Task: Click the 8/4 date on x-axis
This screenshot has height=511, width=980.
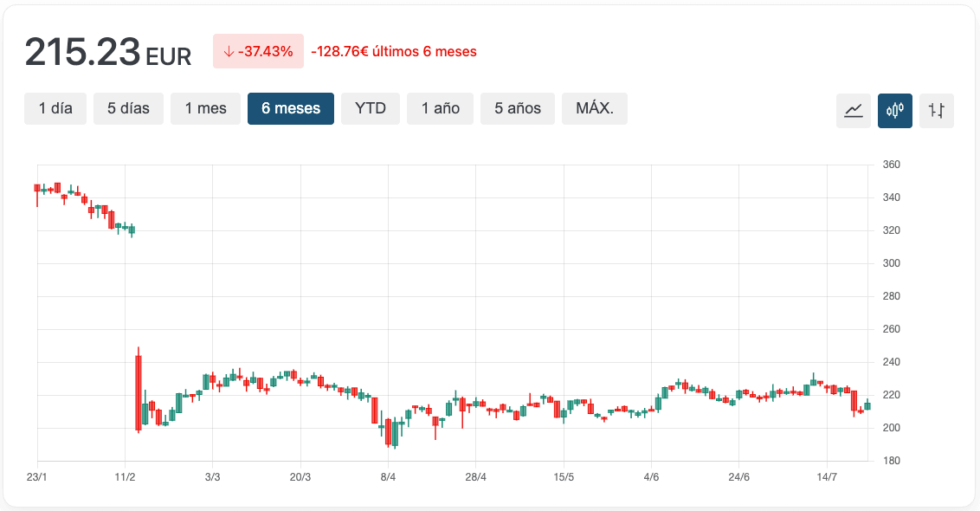Action: (388, 477)
